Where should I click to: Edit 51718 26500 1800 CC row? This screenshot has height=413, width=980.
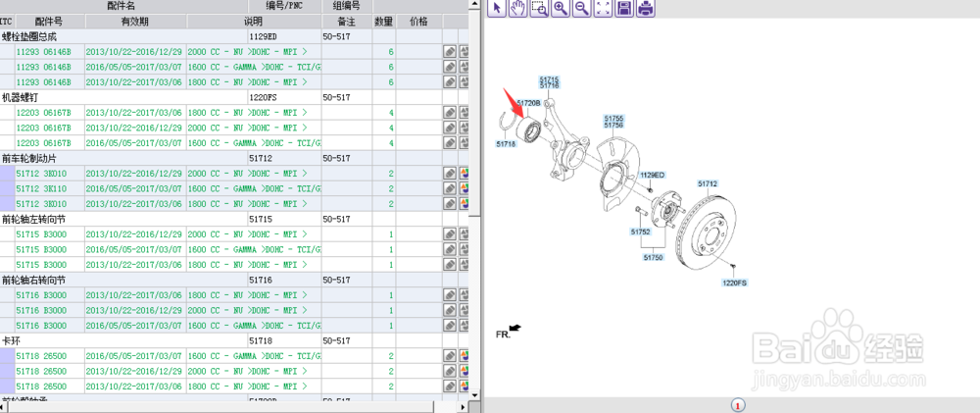click(450, 387)
